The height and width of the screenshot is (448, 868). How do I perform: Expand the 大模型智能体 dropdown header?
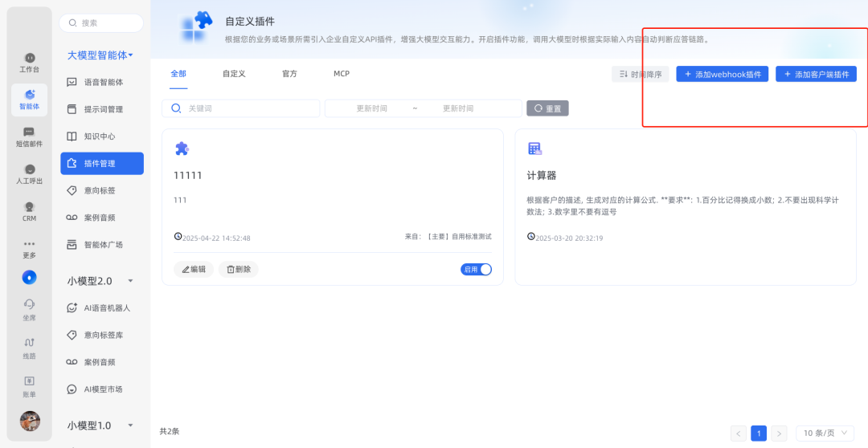click(100, 55)
